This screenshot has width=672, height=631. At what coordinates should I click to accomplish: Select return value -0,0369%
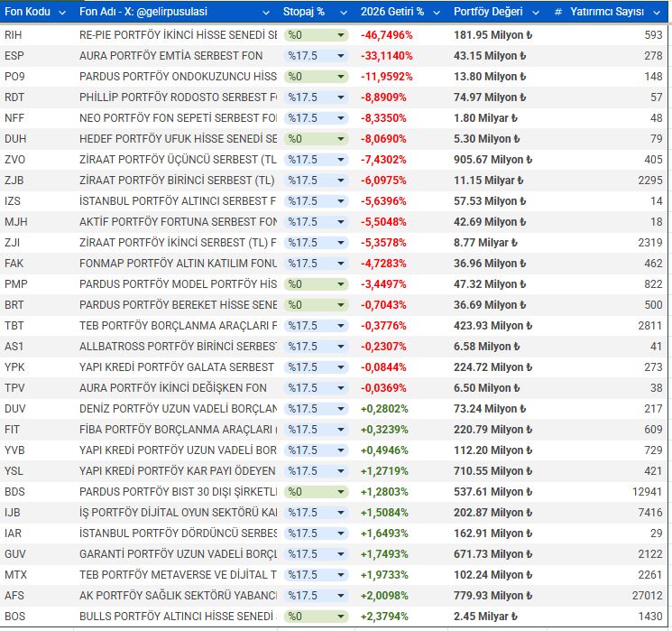click(x=383, y=388)
